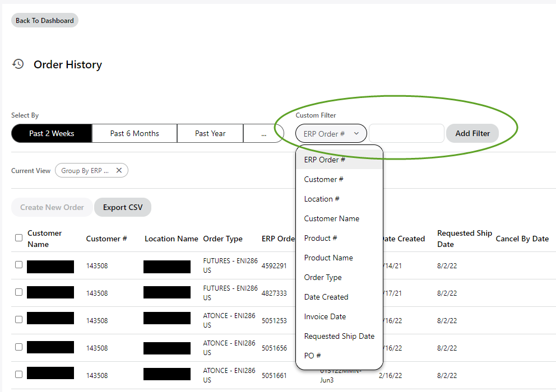Choose "Invoice Date" in the filter list
The image size is (556, 392).
coord(325,316)
